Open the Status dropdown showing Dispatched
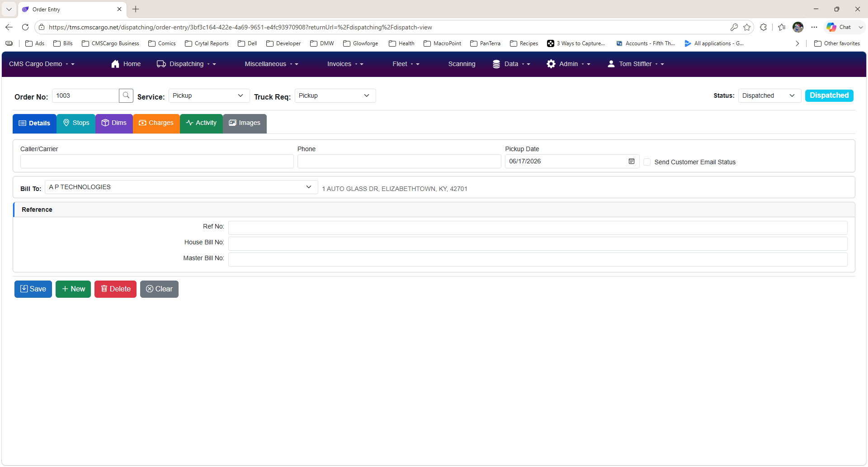Viewport: 868px width, 467px height. click(x=769, y=95)
